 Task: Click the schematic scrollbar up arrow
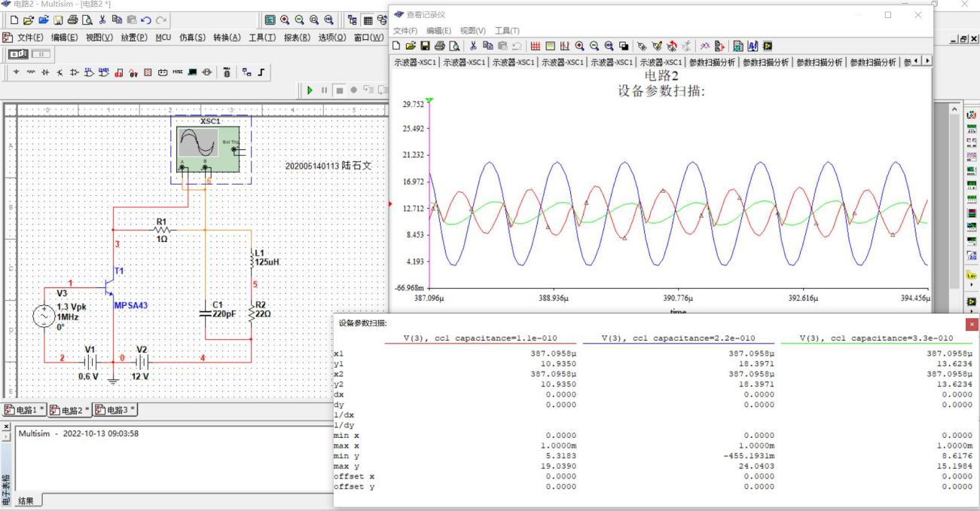pos(955,111)
